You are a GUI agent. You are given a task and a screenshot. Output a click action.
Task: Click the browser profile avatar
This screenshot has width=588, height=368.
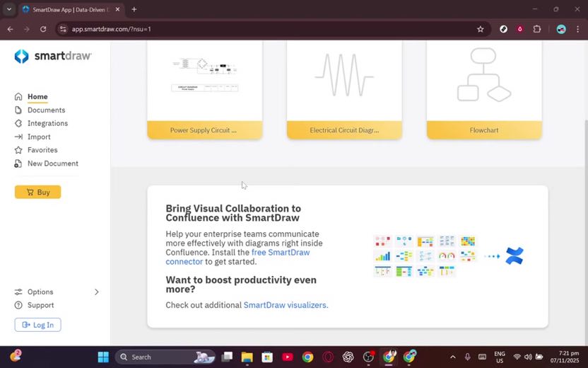click(561, 29)
